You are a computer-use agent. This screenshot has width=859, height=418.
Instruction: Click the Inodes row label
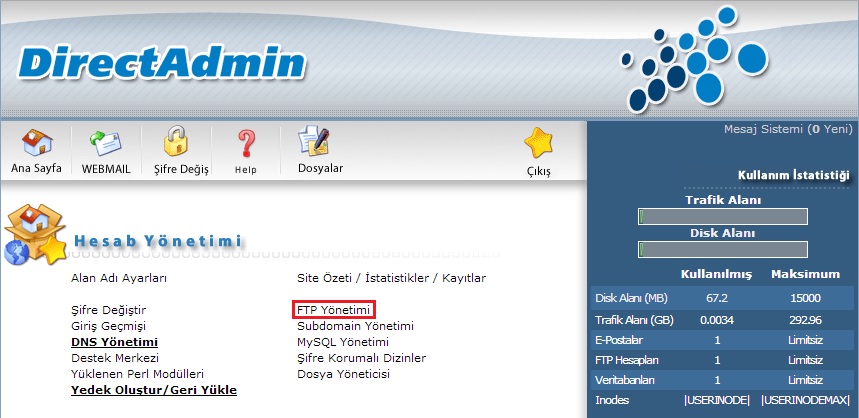pyautogui.click(x=612, y=400)
